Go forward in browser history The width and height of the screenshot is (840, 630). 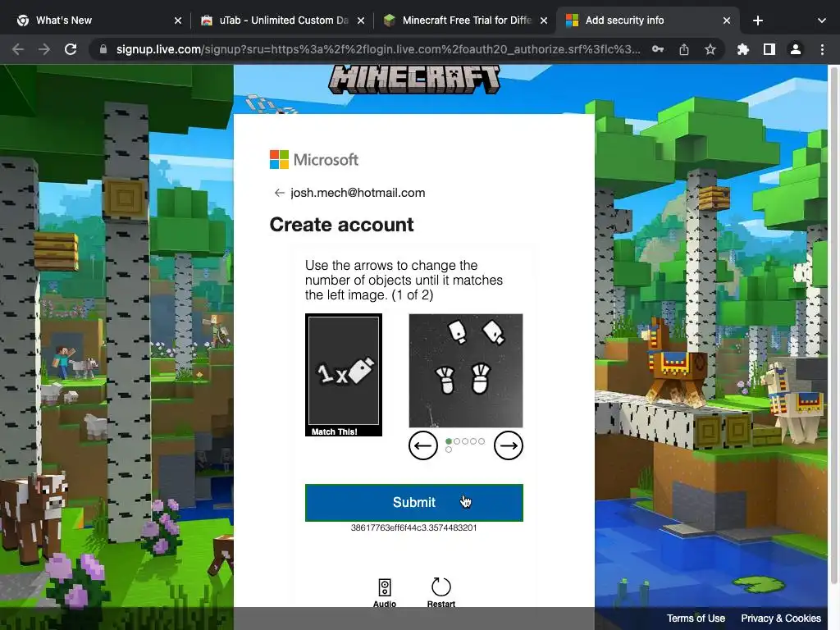coord(44,49)
